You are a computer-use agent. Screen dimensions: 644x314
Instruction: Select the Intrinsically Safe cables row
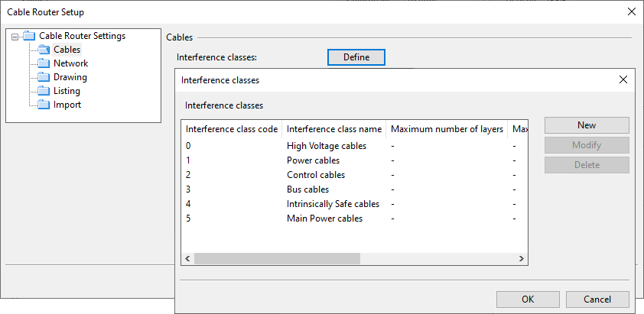coord(333,204)
